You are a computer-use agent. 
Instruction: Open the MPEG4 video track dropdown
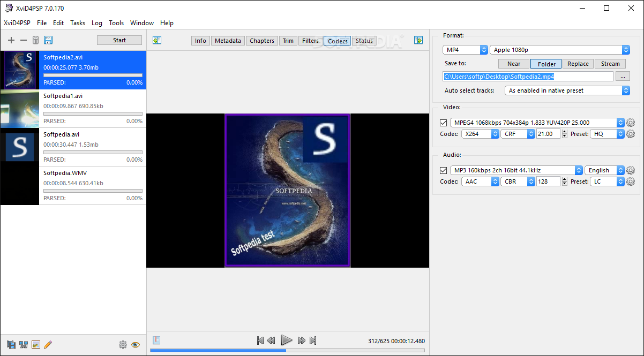537,123
